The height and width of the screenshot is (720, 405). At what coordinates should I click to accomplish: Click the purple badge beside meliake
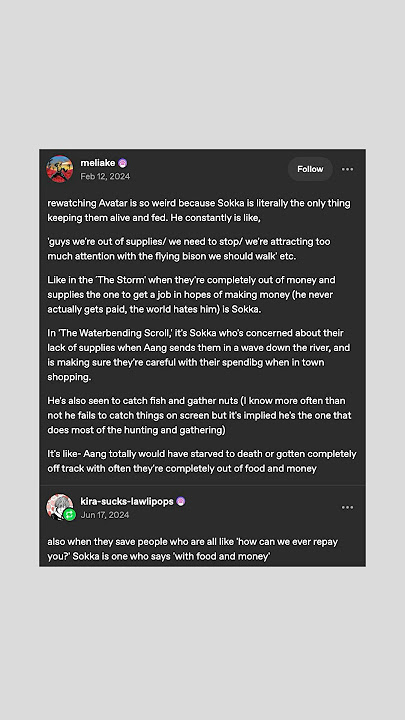tap(123, 163)
